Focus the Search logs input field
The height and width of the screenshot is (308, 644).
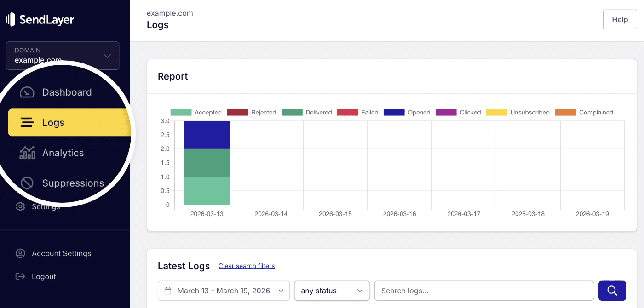tap(484, 291)
